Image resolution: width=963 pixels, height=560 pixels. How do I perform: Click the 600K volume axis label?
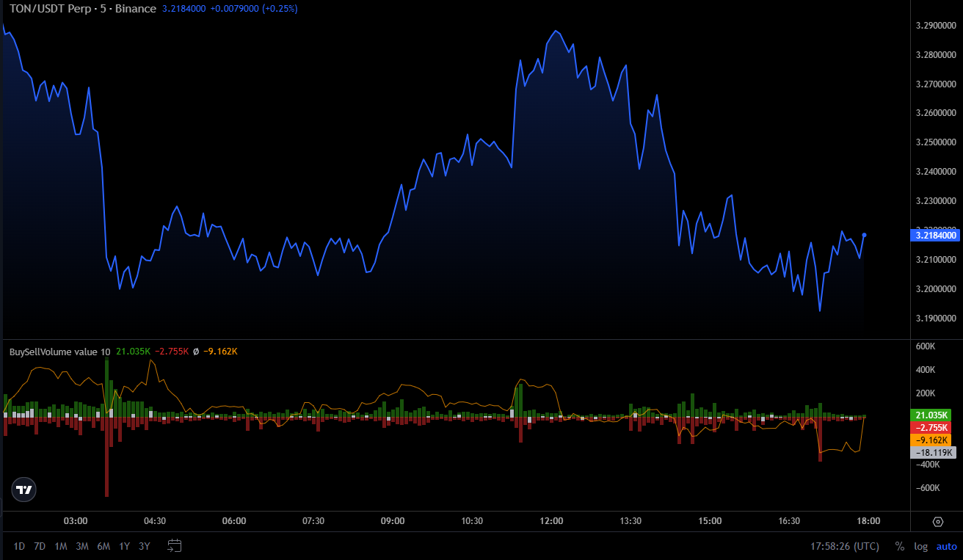[926, 346]
